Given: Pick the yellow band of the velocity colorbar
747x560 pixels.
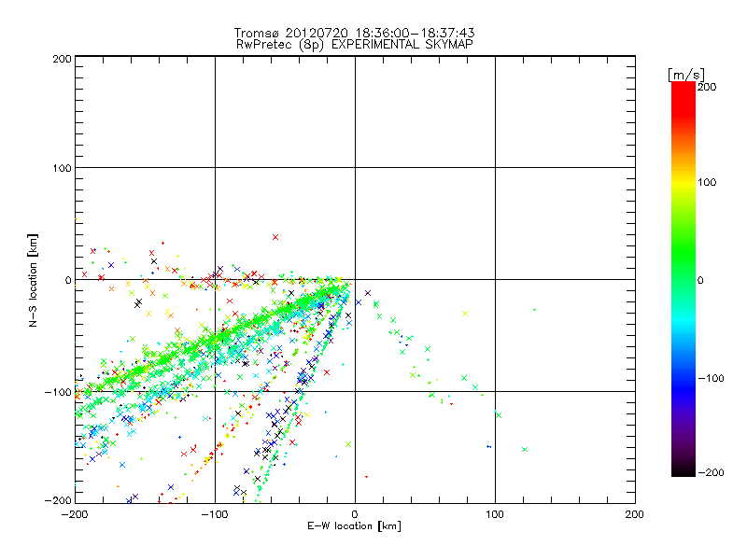Looking at the screenshot, I should click(684, 183).
